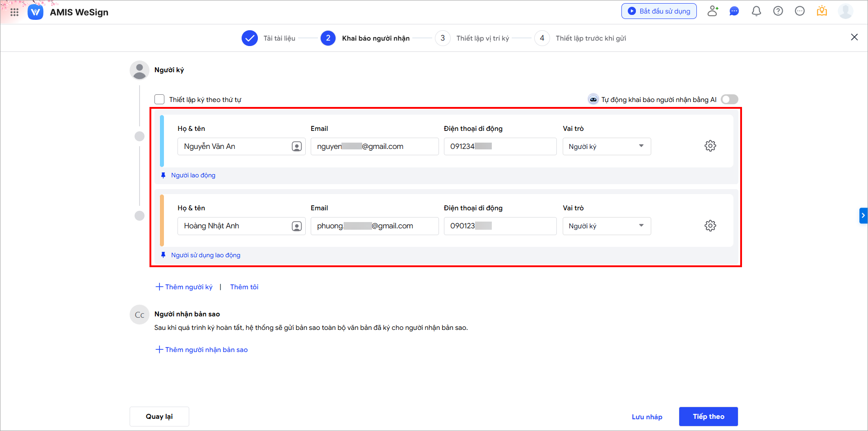Click the first signer's blue color bar
This screenshot has height=431, width=868.
click(x=162, y=141)
